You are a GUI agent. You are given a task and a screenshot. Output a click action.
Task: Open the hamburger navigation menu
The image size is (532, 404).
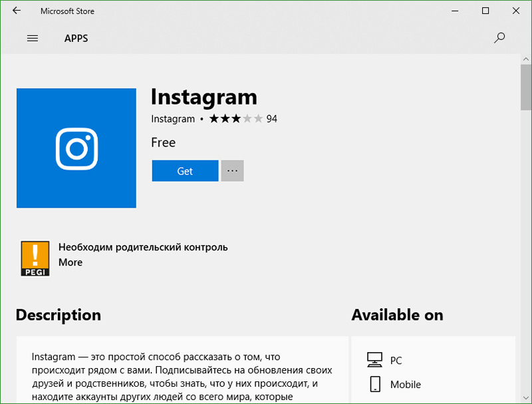pos(33,38)
